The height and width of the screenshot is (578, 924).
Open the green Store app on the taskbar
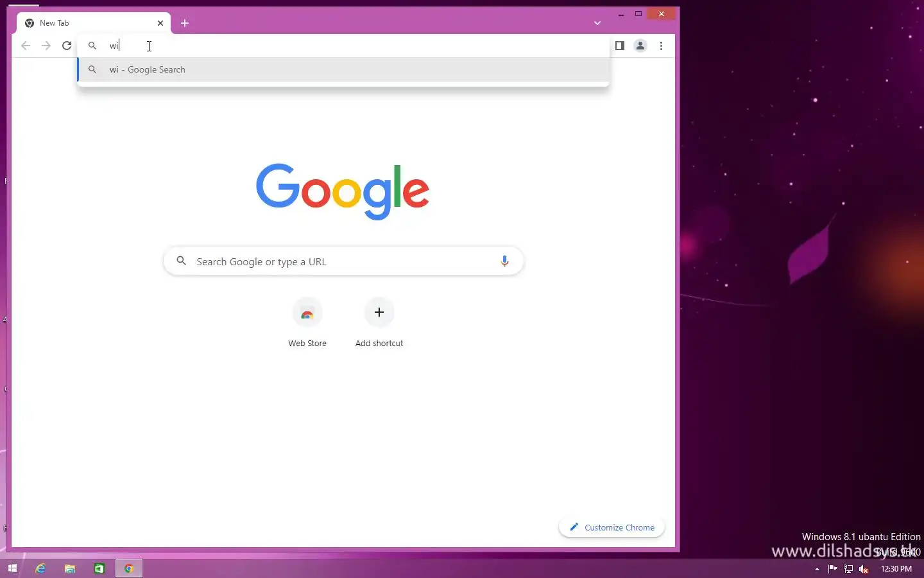click(99, 568)
